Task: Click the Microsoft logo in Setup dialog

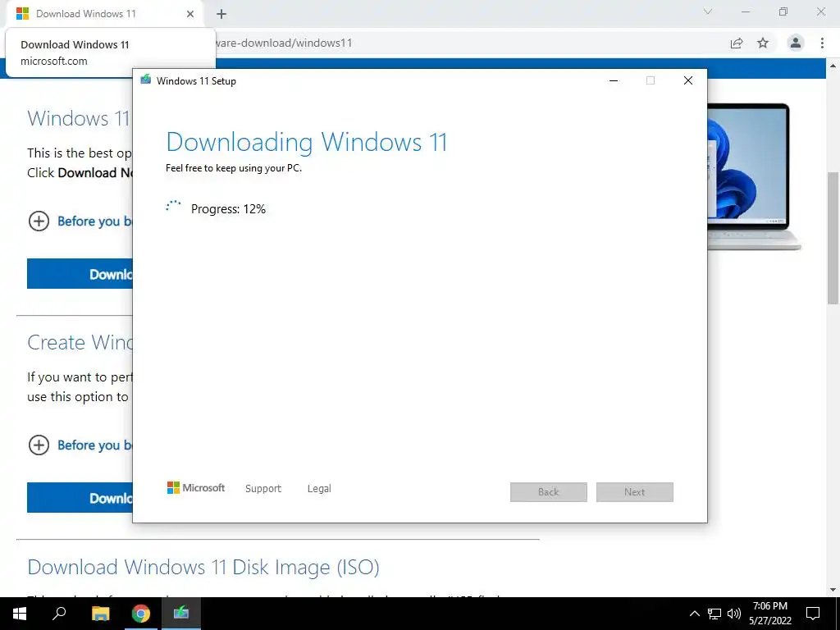Action: tap(196, 487)
